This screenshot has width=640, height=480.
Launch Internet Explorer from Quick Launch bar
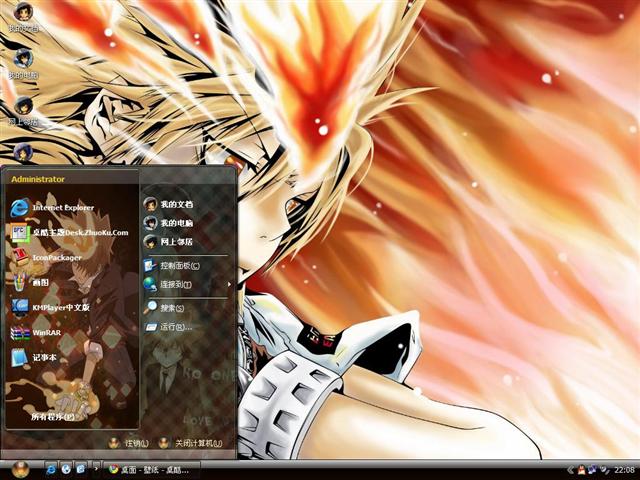coord(51,470)
